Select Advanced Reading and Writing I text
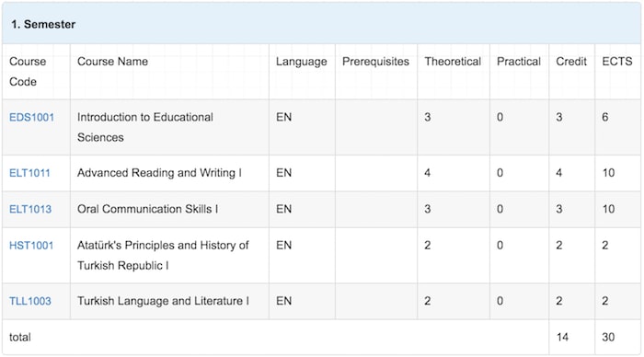Viewport: 644px width, 357px height. tap(159, 173)
